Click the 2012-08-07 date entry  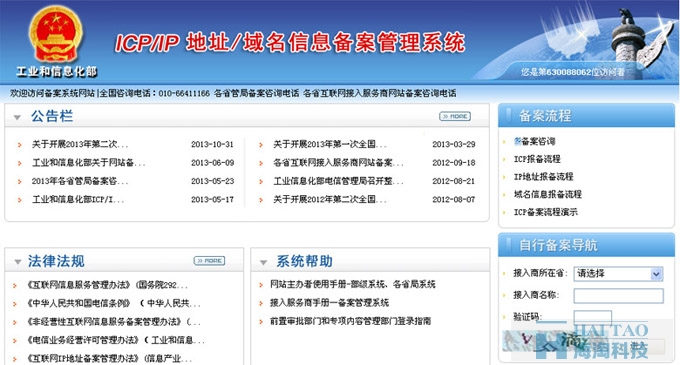pos(453,200)
